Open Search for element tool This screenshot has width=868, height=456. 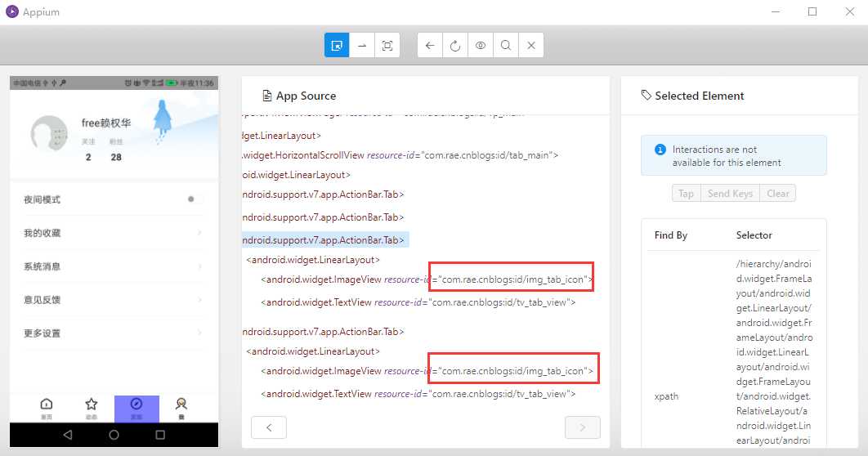tap(506, 46)
